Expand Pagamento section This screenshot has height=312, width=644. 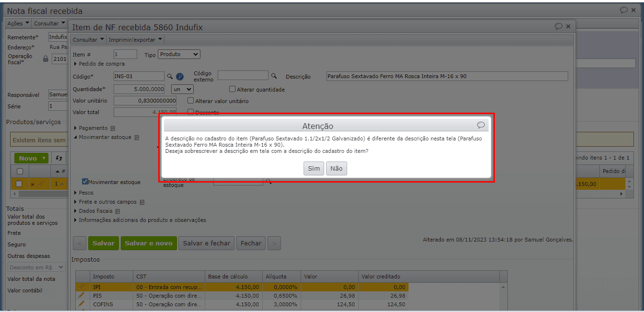point(91,128)
